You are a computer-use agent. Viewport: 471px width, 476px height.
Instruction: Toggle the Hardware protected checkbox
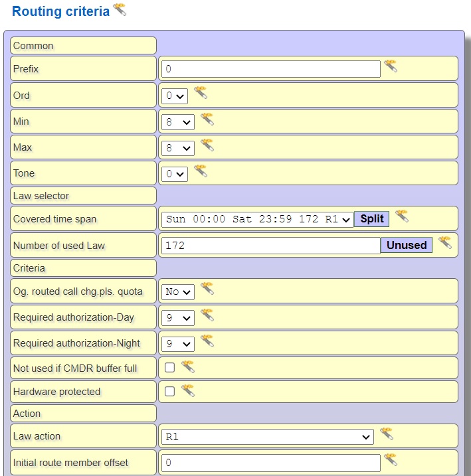[170, 392]
